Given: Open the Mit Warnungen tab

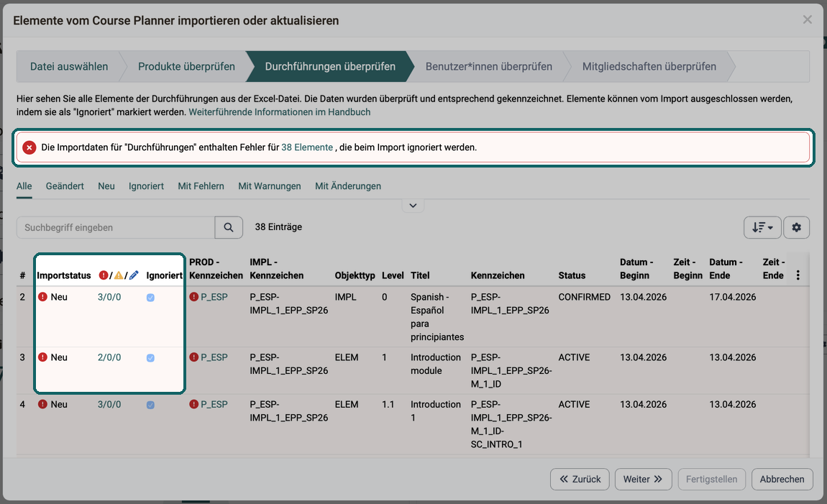Looking at the screenshot, I should pyautogui.click(x=270, y=186).
